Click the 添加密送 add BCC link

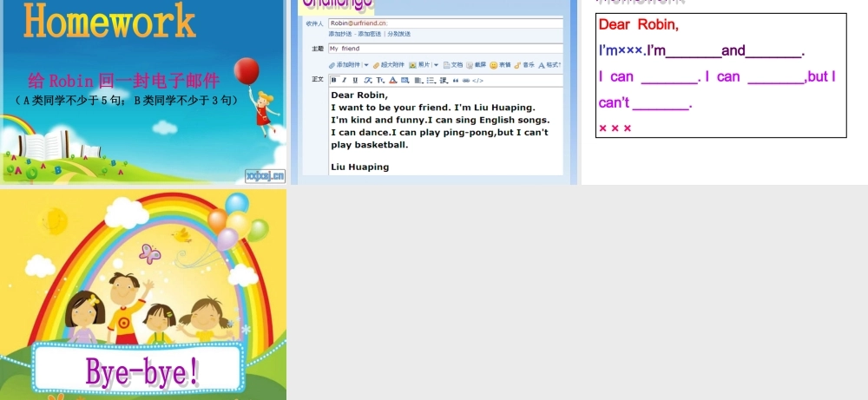369,35
